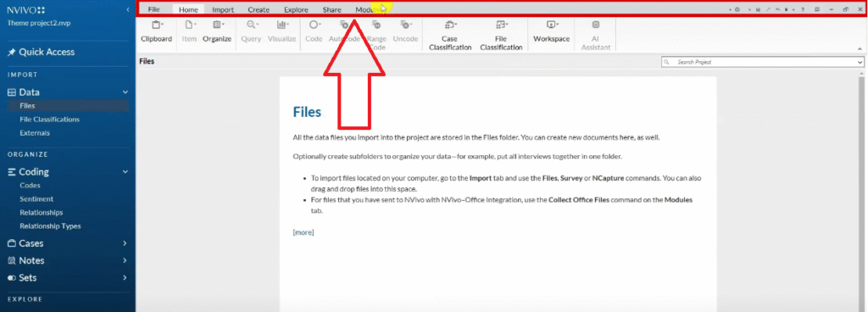The height and width of the screenshot is (312, 868).
Task: Expand the Cases section
Action: tap(125, 243)
